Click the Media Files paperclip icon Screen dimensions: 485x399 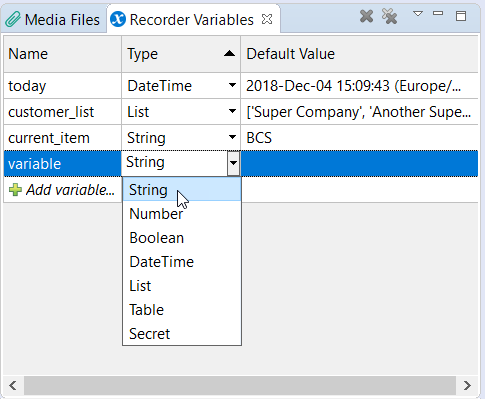click(13, 19)
